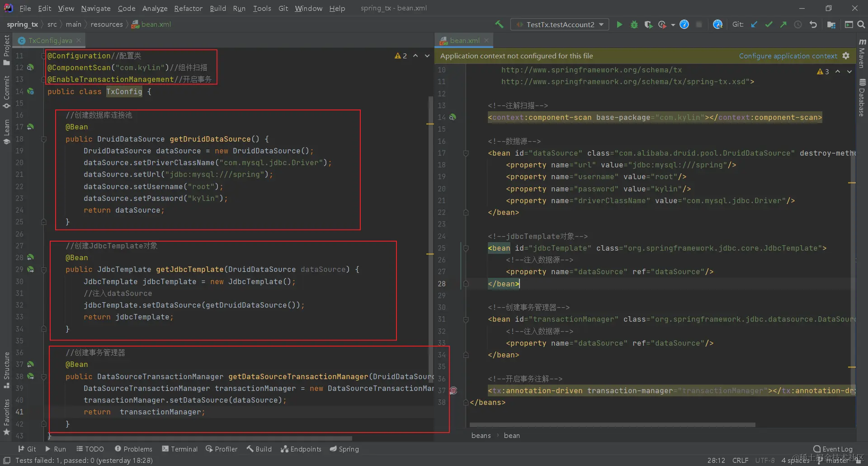This screenshot has height=466, width=868.
Task: Click the gutter icon on TxConfig line 12
Action: [30, 67]
